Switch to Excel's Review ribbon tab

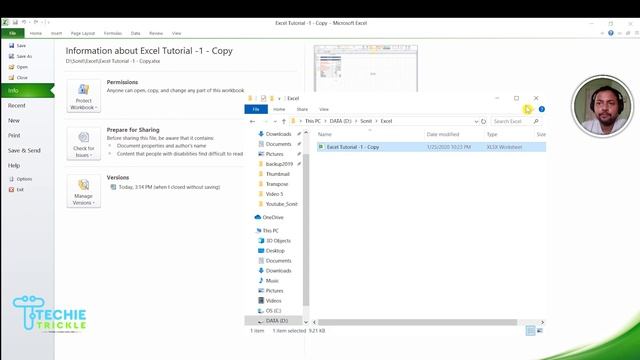tap(156, 33)
